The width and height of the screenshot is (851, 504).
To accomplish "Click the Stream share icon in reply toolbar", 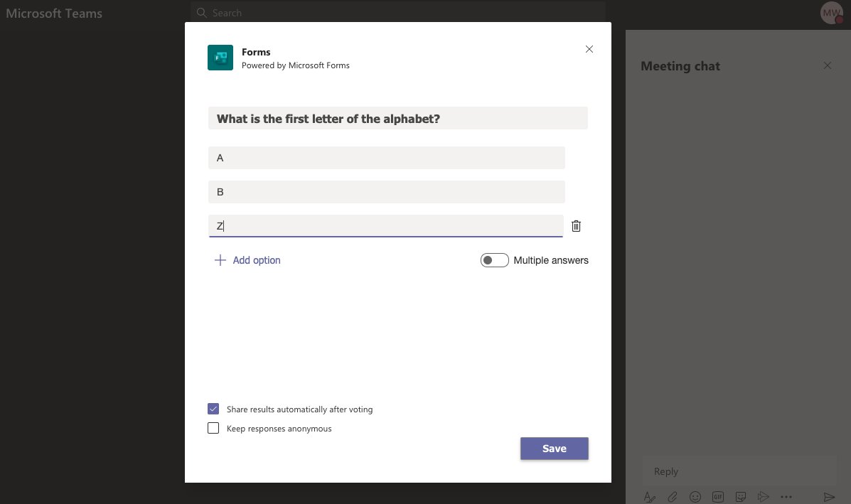I will [764, 496].
